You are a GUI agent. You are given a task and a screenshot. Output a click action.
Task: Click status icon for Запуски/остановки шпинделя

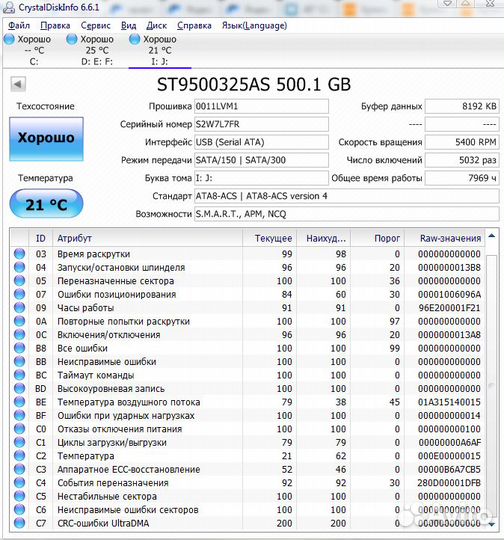pos(20,267)
